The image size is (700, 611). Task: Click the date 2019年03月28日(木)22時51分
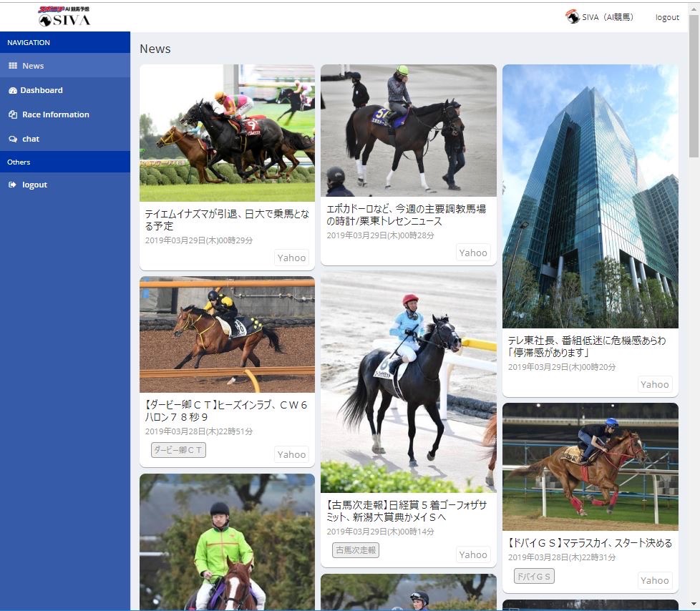[x=199, y=431]
